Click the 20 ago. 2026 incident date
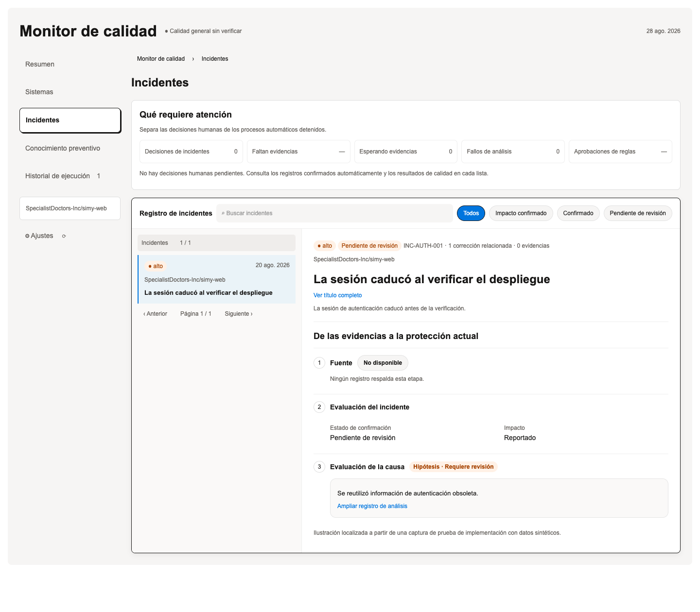This screenshot has width=700, height=612. pyautogui.click(x=273, y=265)
